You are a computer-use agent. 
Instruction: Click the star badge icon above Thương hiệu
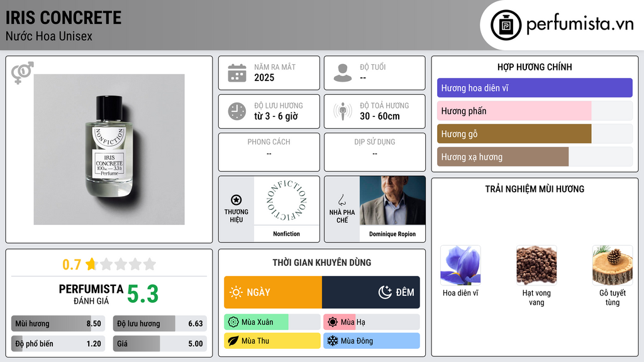point(236,200)
